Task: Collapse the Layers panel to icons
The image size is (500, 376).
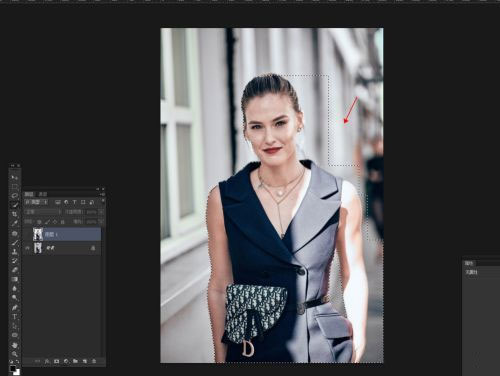Action: pos(98,189)
